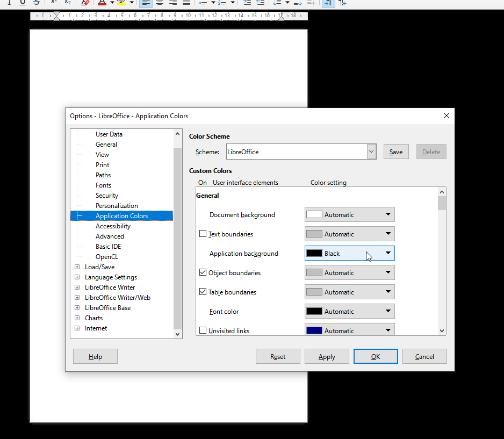The image size is (504, 439).
Task: Enable the Text boundaries checkbox
Action: tap(203, 234)
